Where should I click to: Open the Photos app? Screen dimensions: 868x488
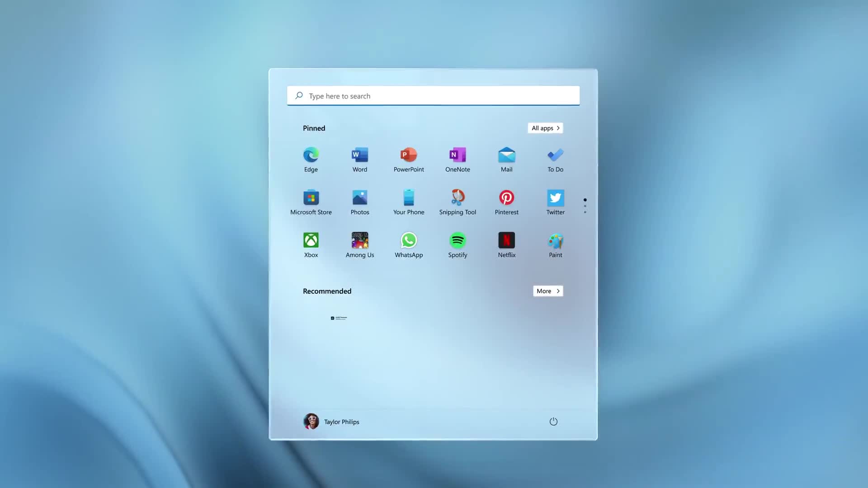[359, 197]
